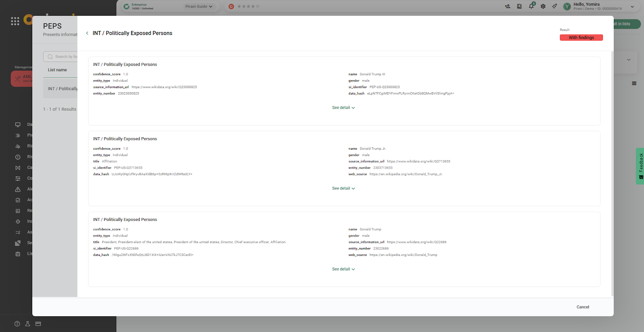
Task: Open the Donald Trump Jr. Wikipedia link
Action: [x=406, y=174]
